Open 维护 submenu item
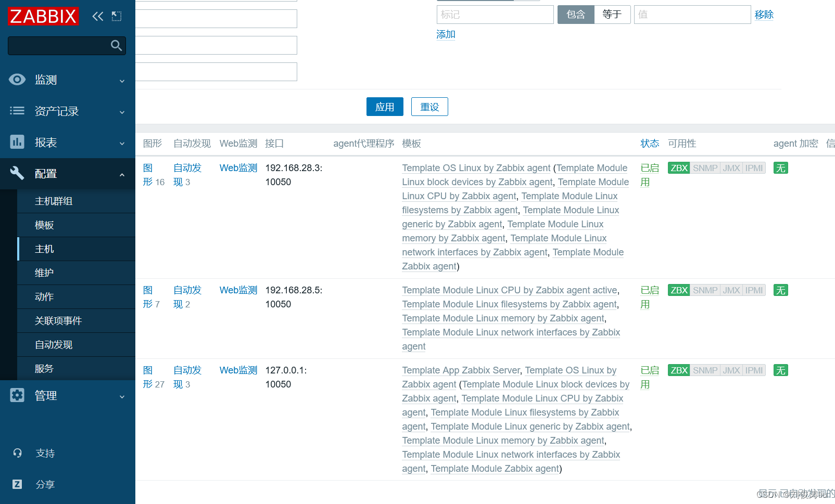Image resolution: width=835 pixels, height=504 pixels. pos(76,273)
